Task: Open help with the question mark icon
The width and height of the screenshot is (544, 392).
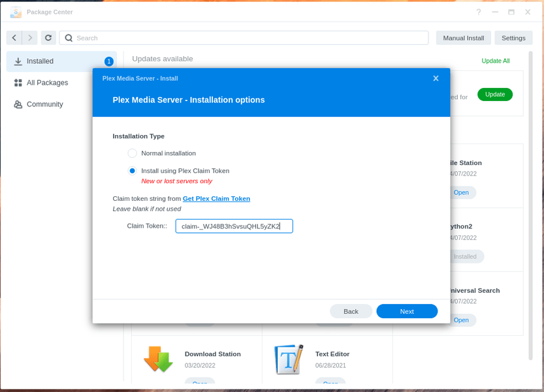Action: 479,12
